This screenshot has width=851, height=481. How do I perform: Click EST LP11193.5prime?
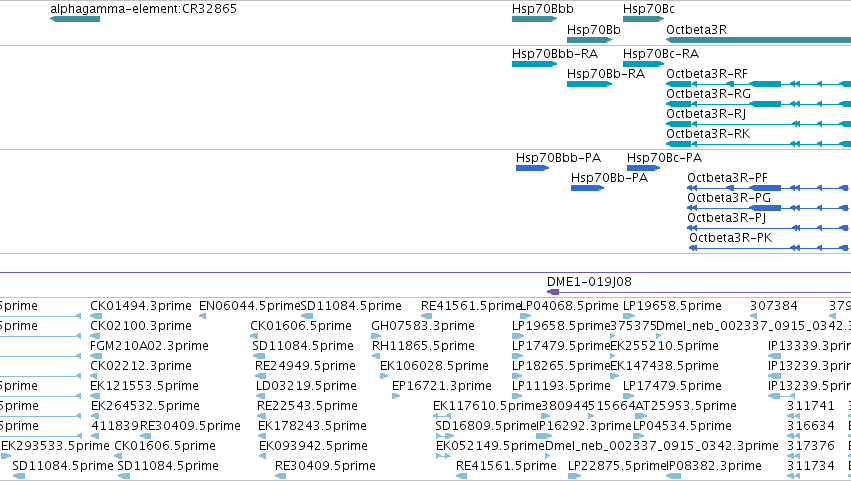coord(517,397)
